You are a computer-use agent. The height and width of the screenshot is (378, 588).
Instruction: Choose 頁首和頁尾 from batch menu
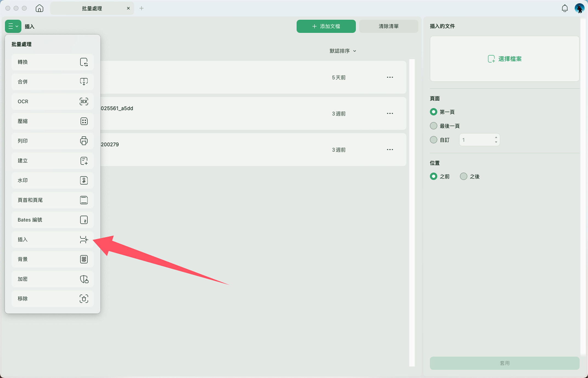(x=53, y=200)
